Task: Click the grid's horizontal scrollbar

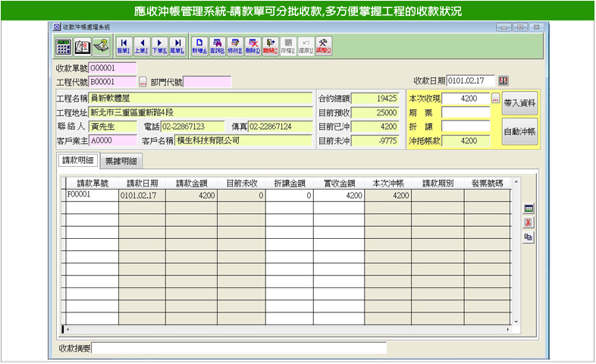Action: point(288,330)
